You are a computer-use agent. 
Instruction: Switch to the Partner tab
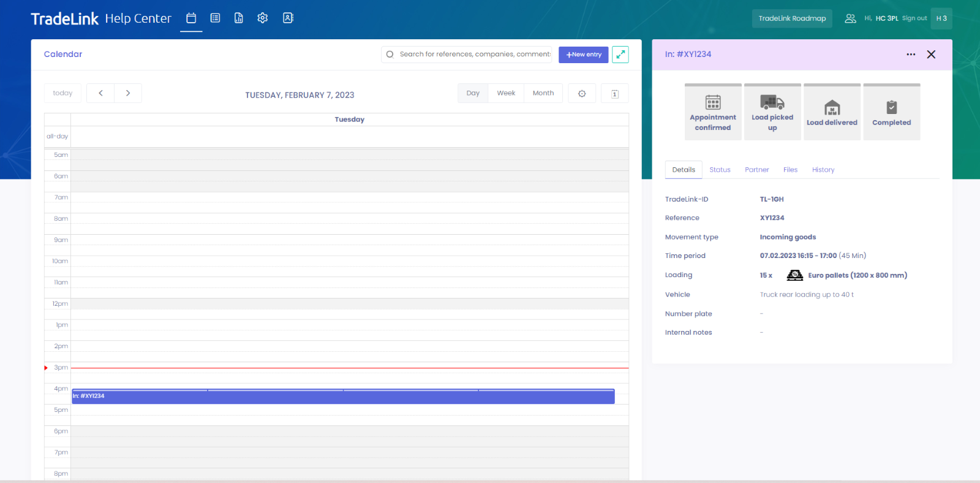click(756, 170)
